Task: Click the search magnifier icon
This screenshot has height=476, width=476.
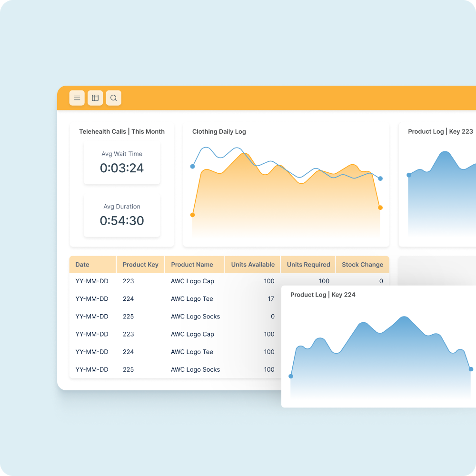Action: tap(114, 98)
